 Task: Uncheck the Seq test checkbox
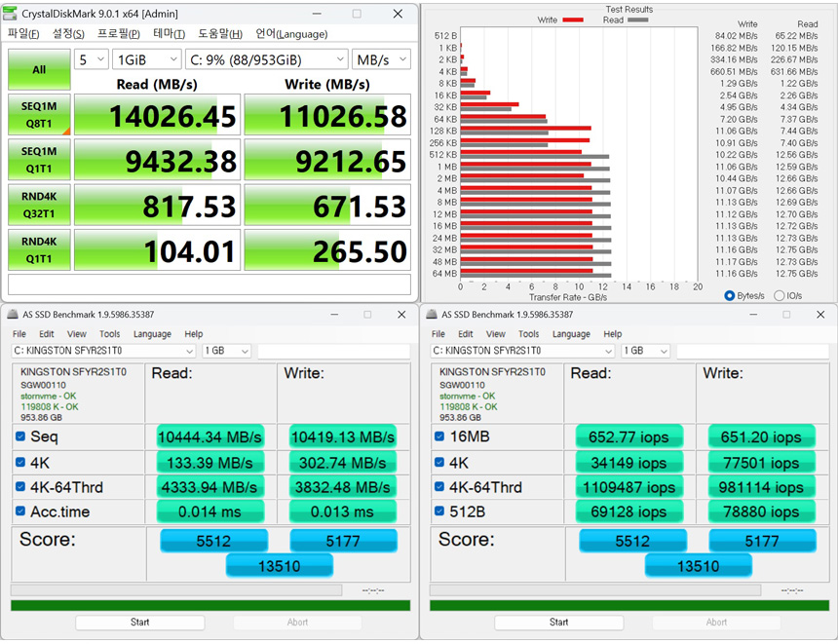click(20, 437)
